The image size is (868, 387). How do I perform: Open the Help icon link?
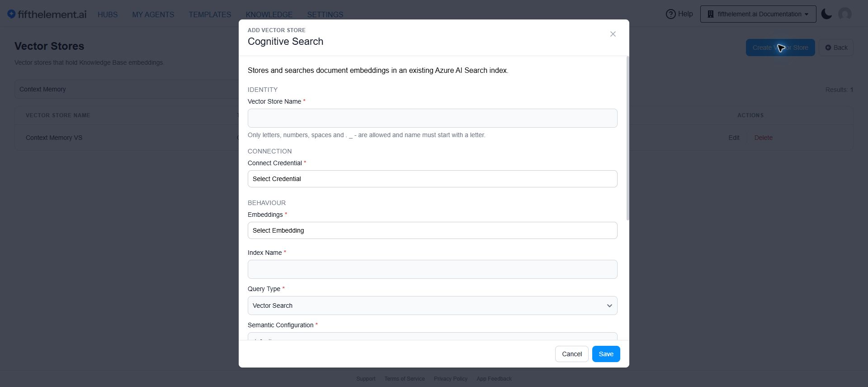[679, 14]
